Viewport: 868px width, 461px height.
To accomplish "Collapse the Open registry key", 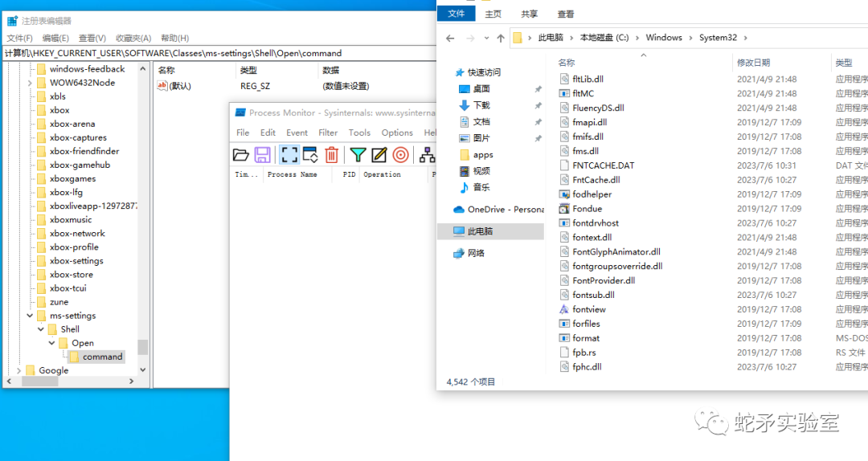I will pos(52,343).
